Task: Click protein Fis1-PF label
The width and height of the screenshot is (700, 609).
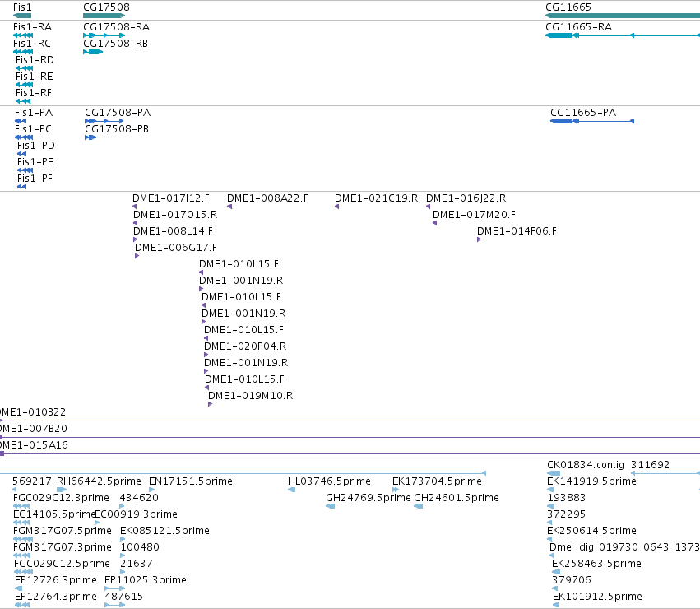Action: (35, 179)
